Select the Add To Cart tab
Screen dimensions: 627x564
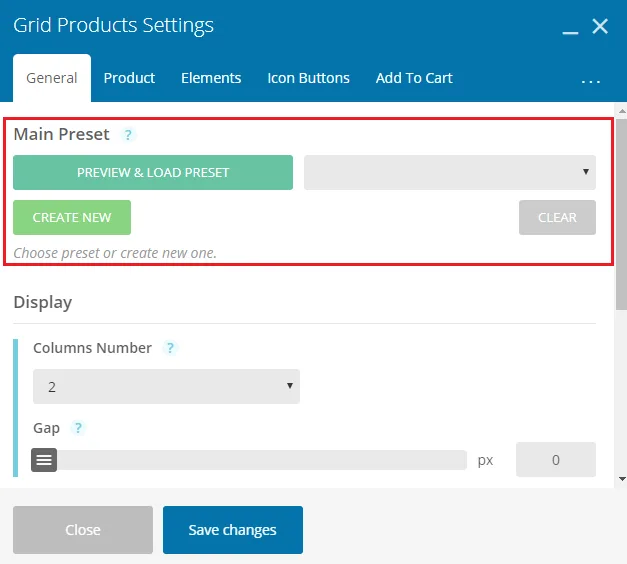(414, 78)
